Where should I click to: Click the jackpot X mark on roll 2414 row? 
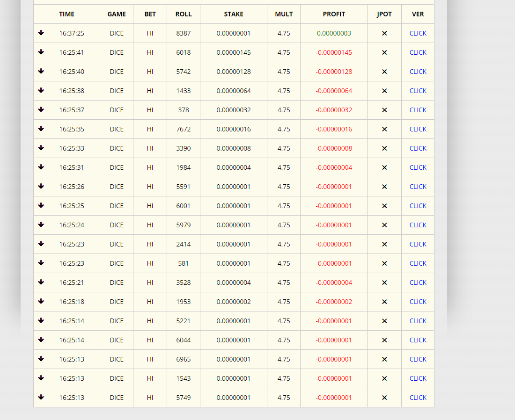click(x=384, y=244)
